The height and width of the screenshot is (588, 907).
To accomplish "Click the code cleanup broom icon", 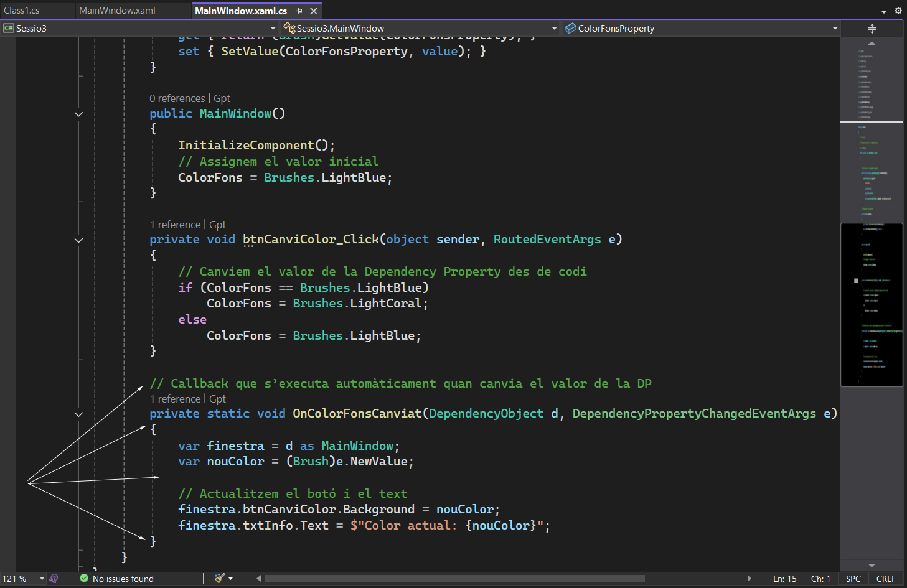I will pos(219,578).
